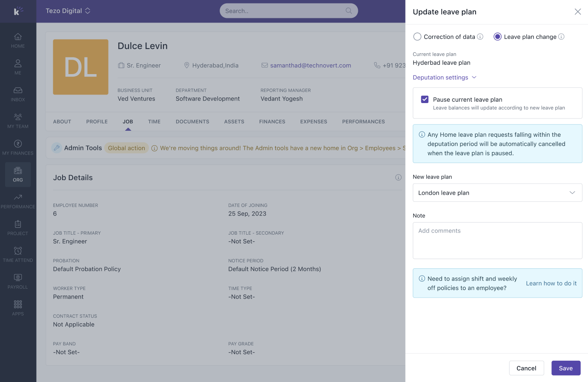Click the Job Details info icon
This screenshot has height=382, width=588.
tap(398, 178)
